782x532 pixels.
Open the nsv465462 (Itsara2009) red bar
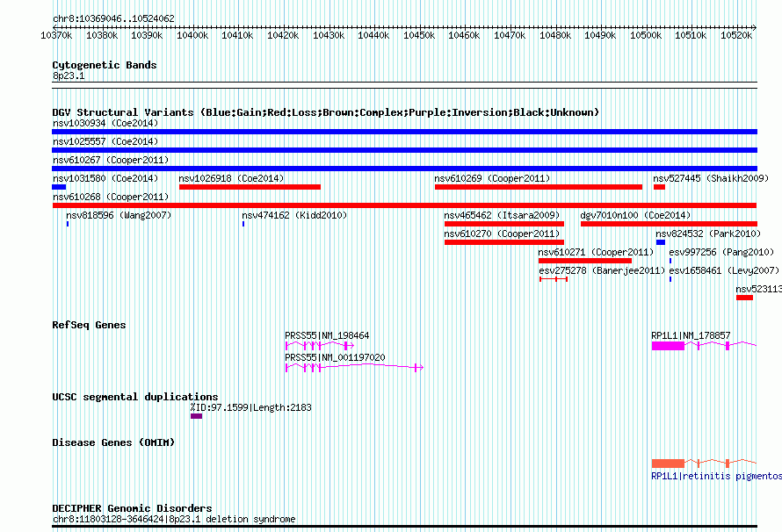click(x=504, y=224)
